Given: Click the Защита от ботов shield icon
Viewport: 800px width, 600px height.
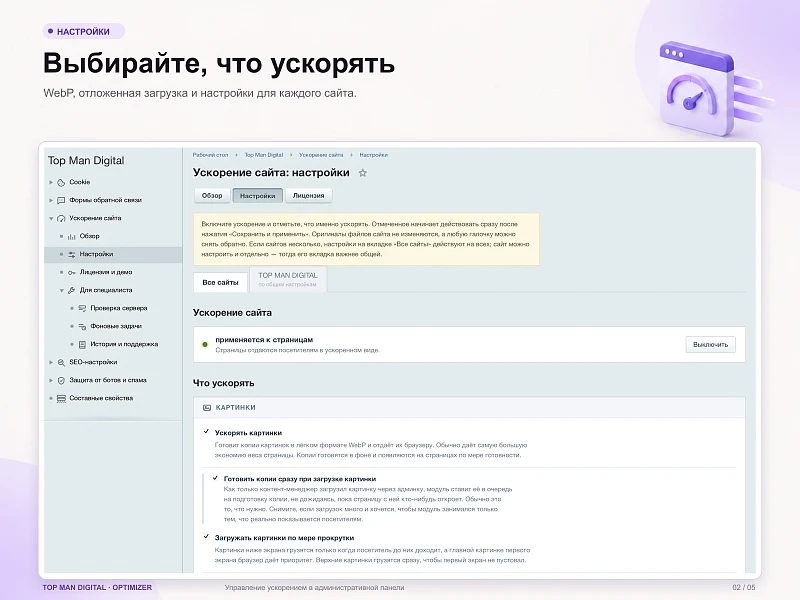Looking at the screenshot, I should [61, 380].
